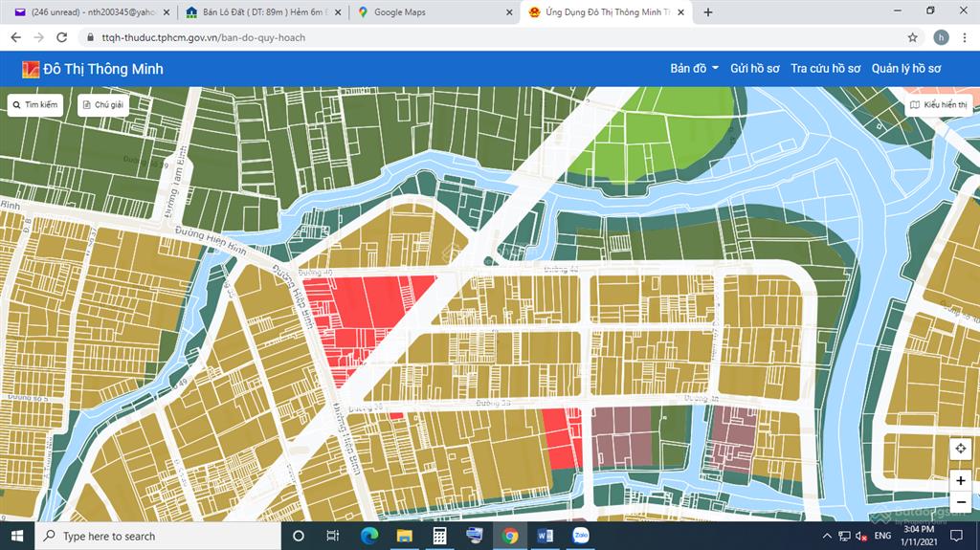Screen dimensions: 980x550
Task: Open Zalo from the taskbar
Action: pyautogui.click(x=580, y=536)
